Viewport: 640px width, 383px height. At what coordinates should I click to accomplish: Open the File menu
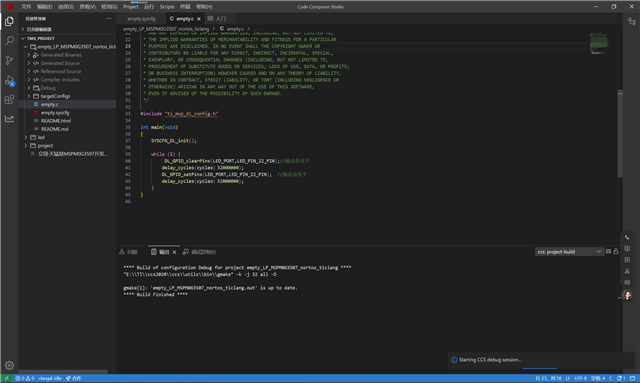26,7
